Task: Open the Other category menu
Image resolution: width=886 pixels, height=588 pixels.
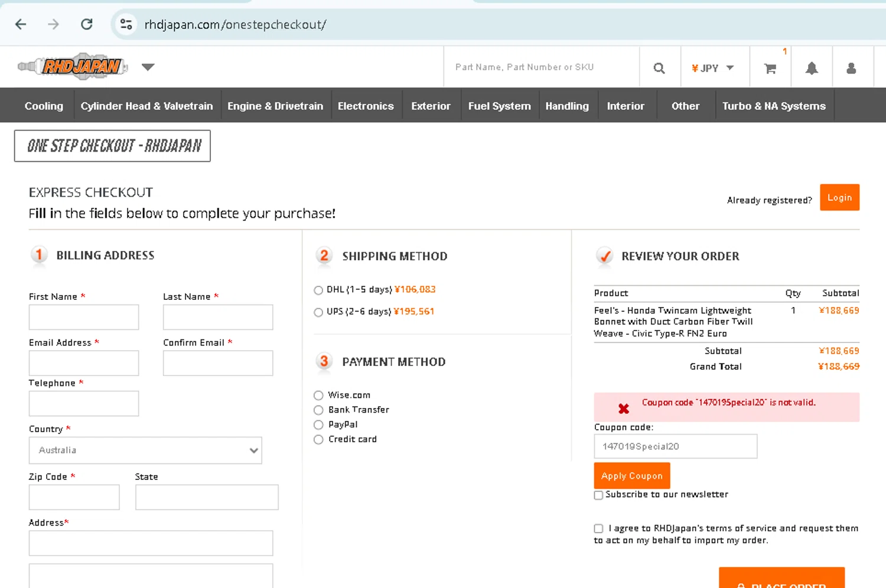Action: pos(685,106)
